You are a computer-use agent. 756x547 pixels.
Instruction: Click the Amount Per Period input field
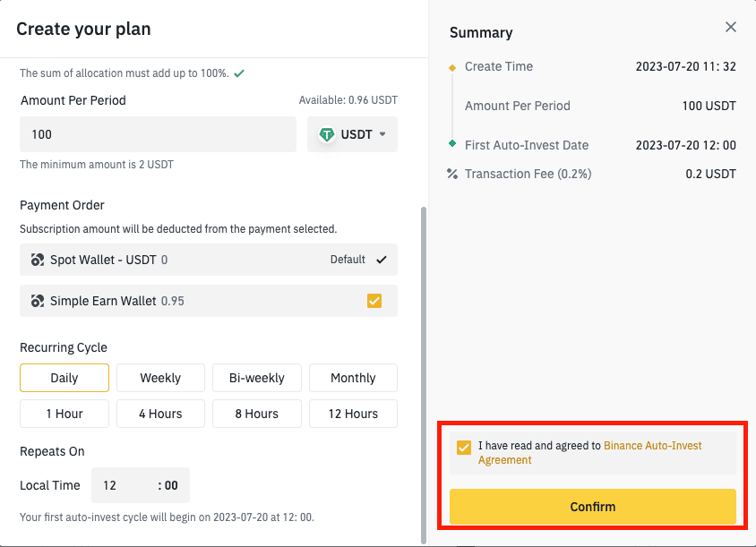tap(159, 134)
